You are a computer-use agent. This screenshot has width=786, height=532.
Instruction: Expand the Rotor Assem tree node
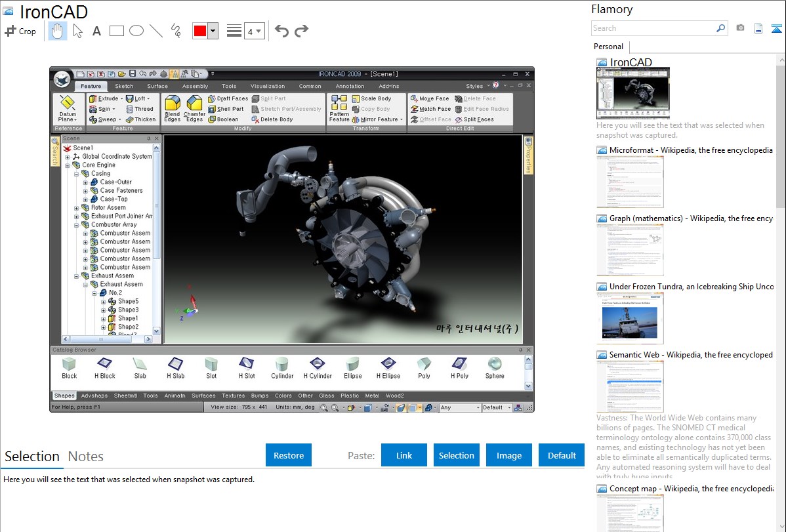click(x=76, y=207)
